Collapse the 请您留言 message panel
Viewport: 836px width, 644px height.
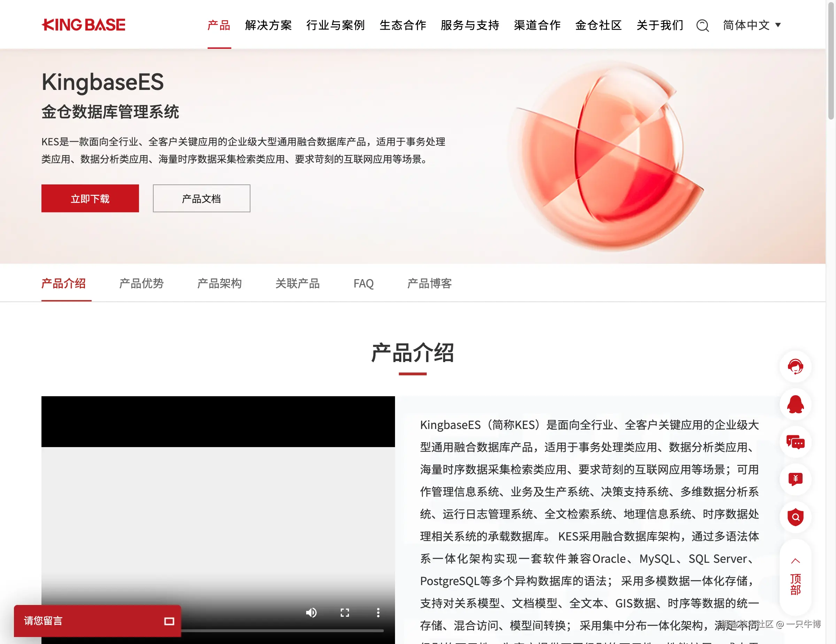click(170, 621)
